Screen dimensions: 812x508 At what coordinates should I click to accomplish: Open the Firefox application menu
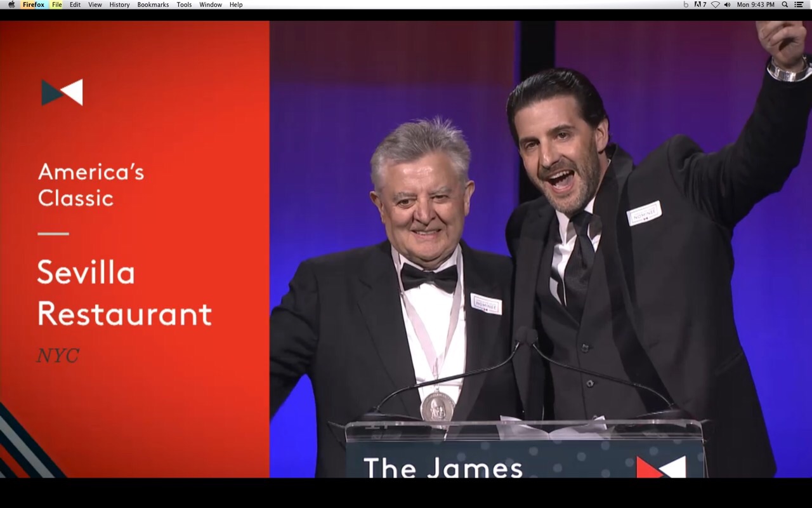pos(33,4)
